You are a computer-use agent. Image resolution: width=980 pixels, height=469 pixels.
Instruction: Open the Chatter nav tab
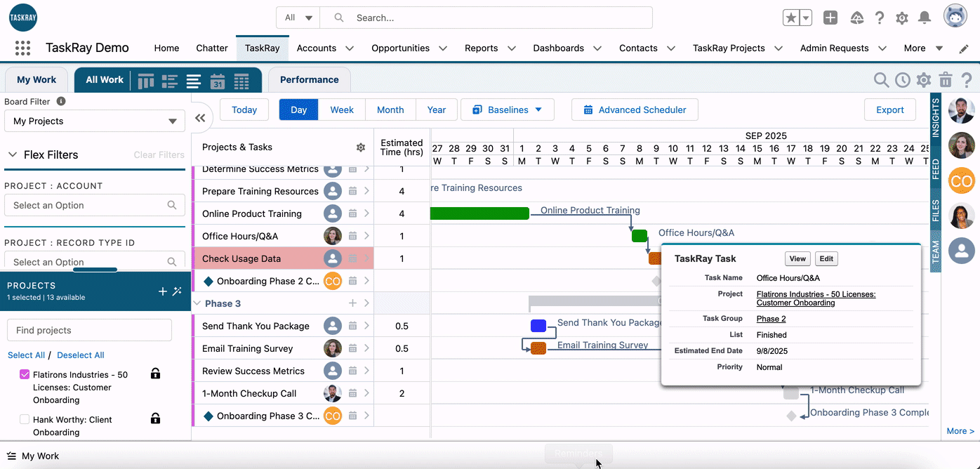(x=212, y=48)
